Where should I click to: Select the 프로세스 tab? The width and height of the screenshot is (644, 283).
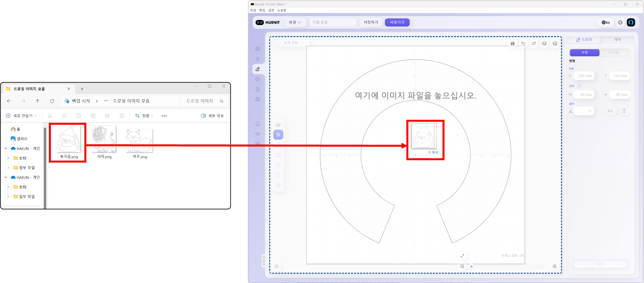[614, 53]
